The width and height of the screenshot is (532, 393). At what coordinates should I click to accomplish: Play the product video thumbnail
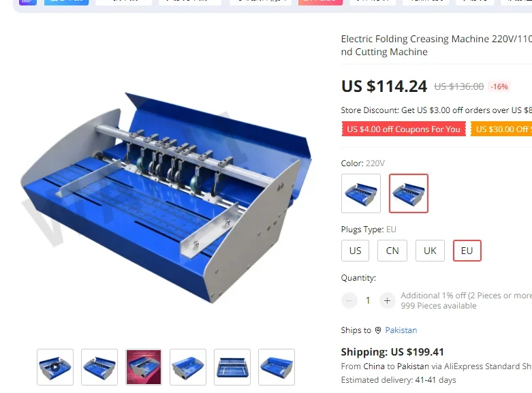point(55,367)
